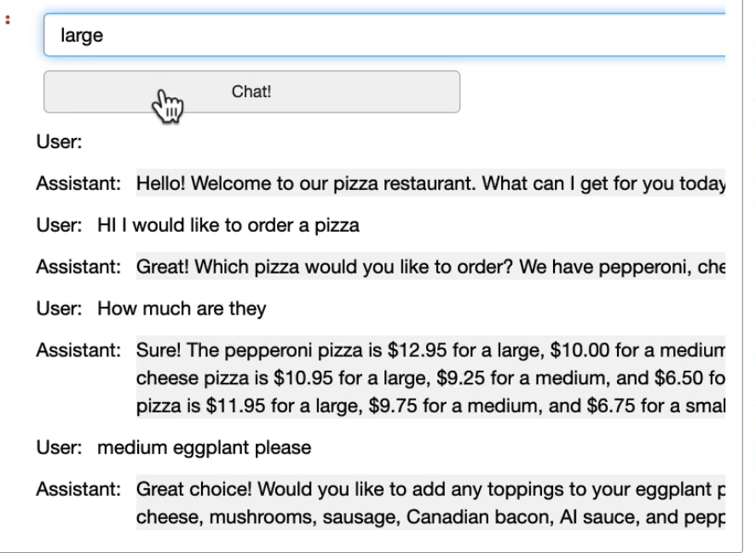This screenshot has height=553, width=756.
Task: Click the User label beside "HI I would like"
Action: pyautogui.click(x=60, y=225)
